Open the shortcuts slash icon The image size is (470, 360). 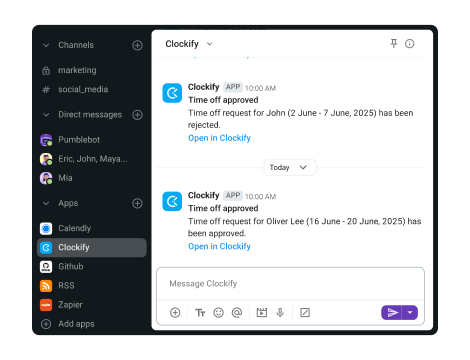point(305,313)
